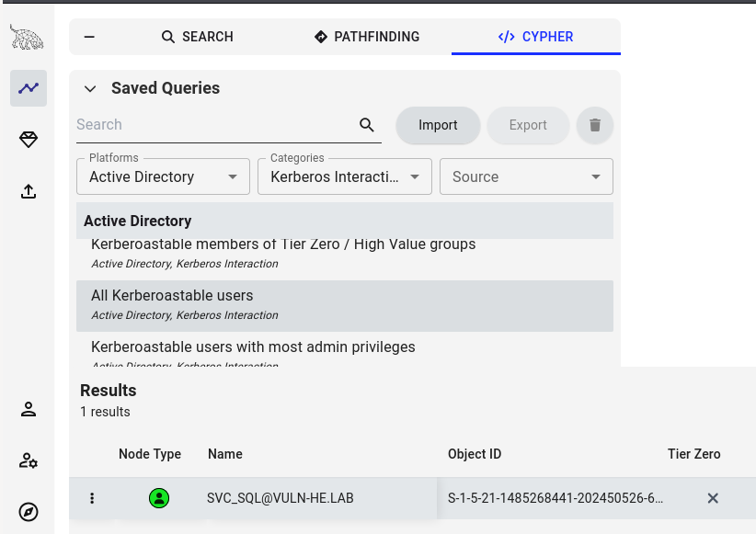Click the Active Directory group header
Screen dimensions: 756x534
345,221
